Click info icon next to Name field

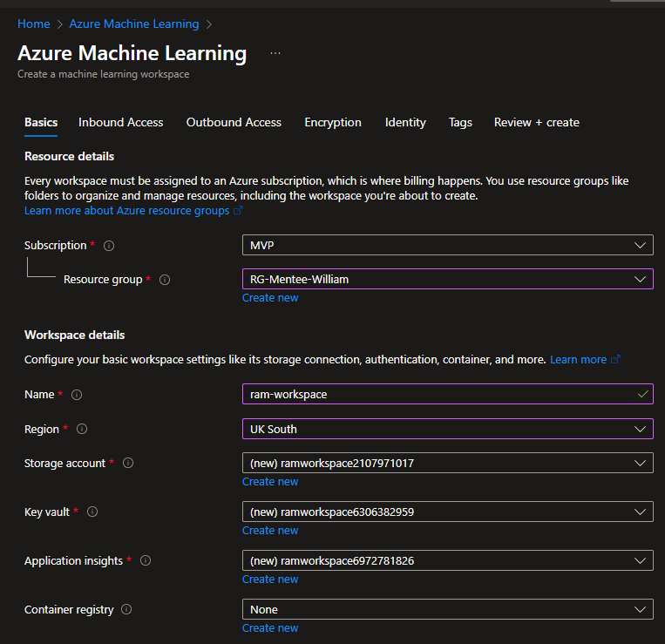pyautogui.click(x=77, y=395)
